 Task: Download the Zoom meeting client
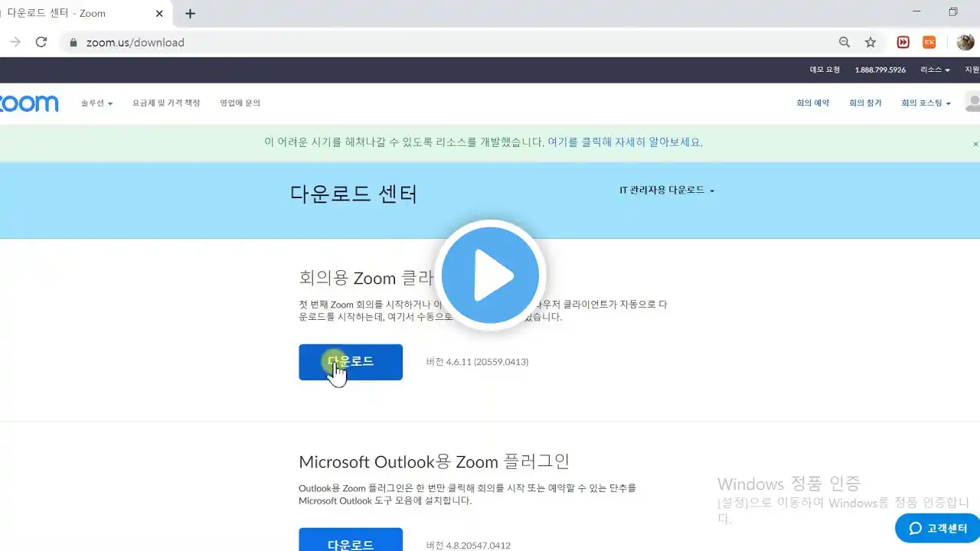pos(351,362)
